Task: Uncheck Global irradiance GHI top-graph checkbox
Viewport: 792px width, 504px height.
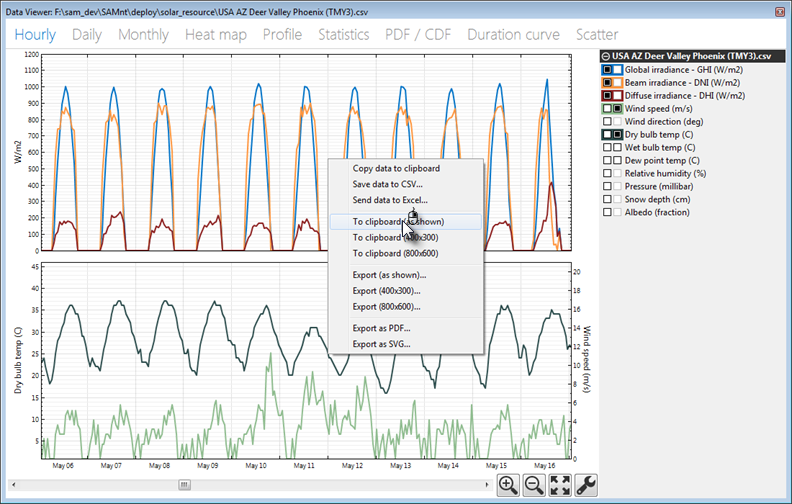Action: click(607, 70)
